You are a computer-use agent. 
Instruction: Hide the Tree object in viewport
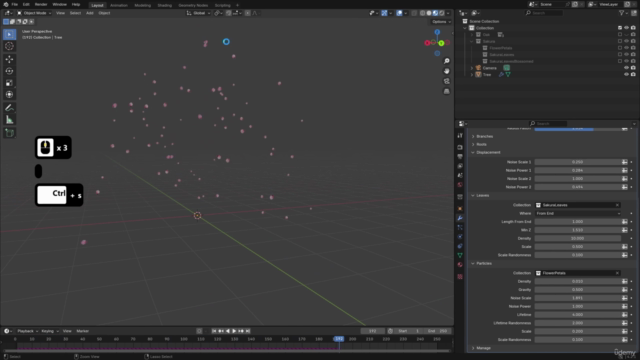(626, 75)
